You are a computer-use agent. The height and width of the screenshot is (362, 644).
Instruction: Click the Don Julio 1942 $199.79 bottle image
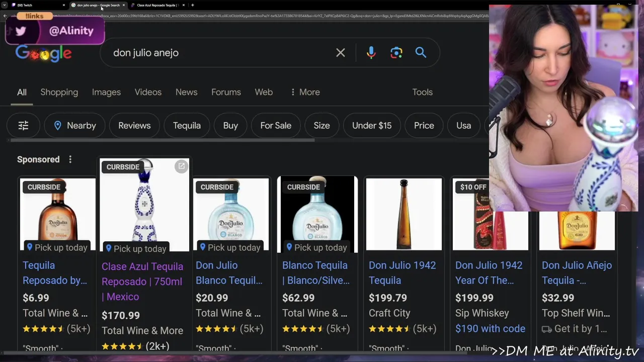404,214
